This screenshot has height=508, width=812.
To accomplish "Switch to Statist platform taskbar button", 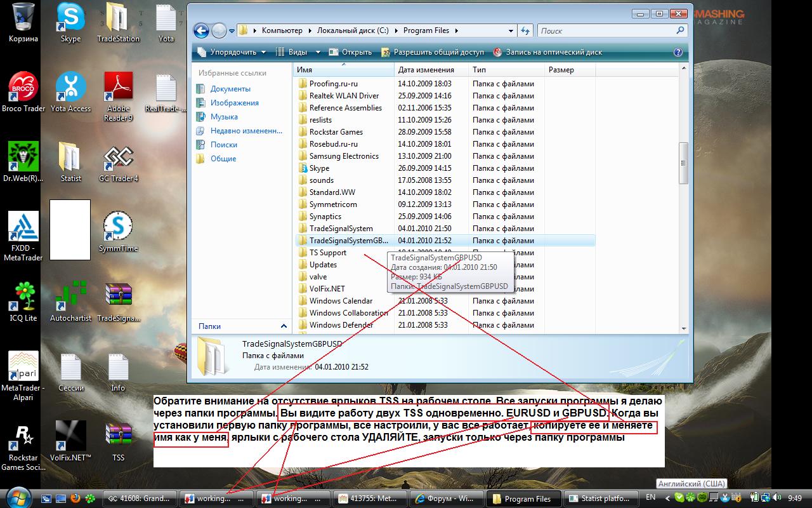I will pos(601,498).
